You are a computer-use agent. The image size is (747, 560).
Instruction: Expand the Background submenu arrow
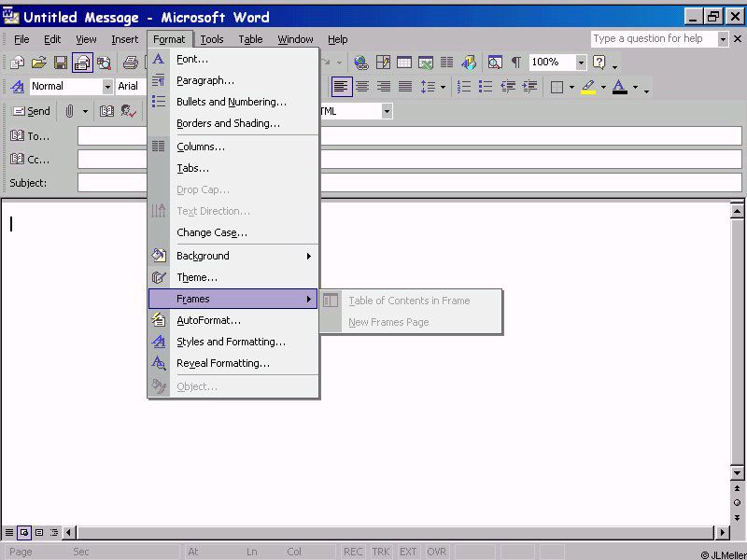(308, 256)
